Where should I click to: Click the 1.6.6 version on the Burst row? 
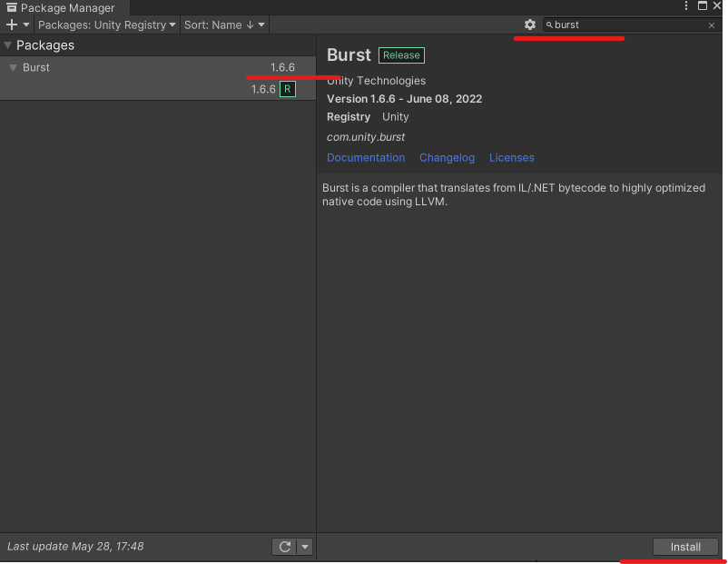282,67
